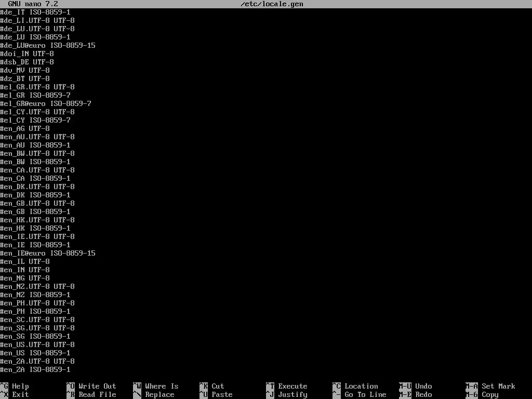Place cursor on #de_LU.UTF-8 UTF-8 line
Viewport: 532px width, 399px height.
pos(37,29)
